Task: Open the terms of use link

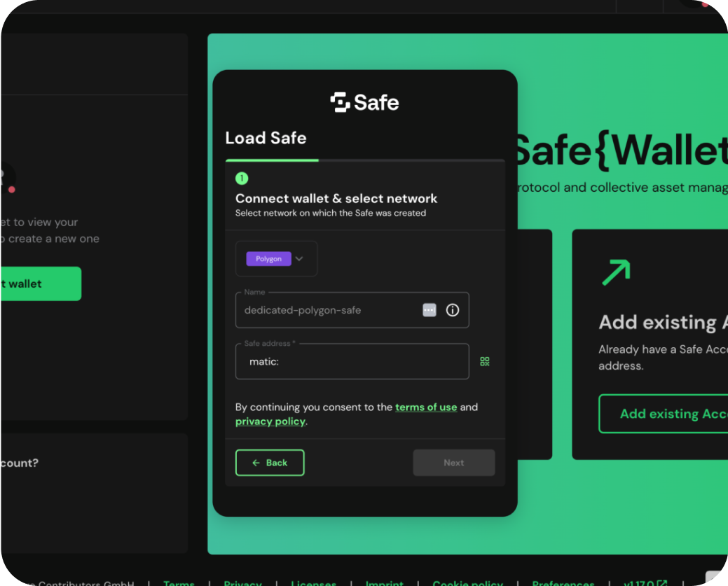Action: [426, 407]
